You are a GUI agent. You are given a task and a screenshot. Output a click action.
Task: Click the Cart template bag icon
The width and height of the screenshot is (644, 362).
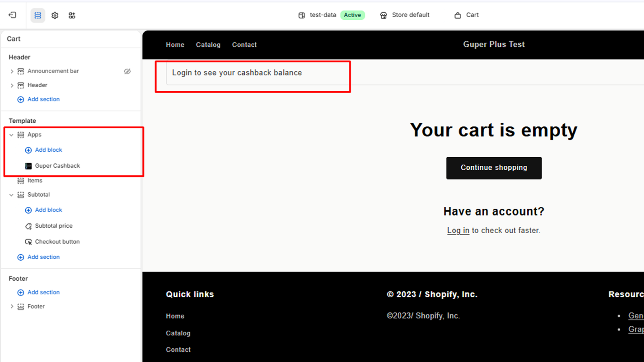(458, 15)
